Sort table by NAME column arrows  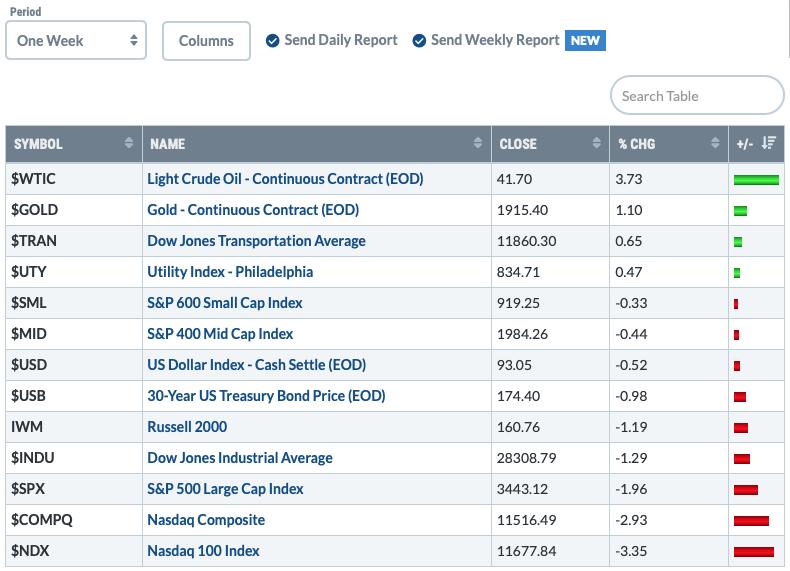click(478, 143)
